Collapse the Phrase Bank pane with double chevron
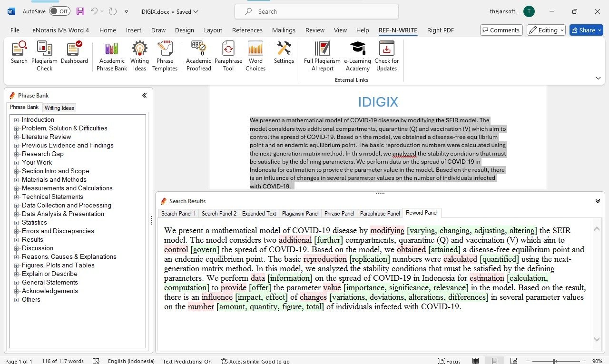609x364 pixels. [144, 96]
